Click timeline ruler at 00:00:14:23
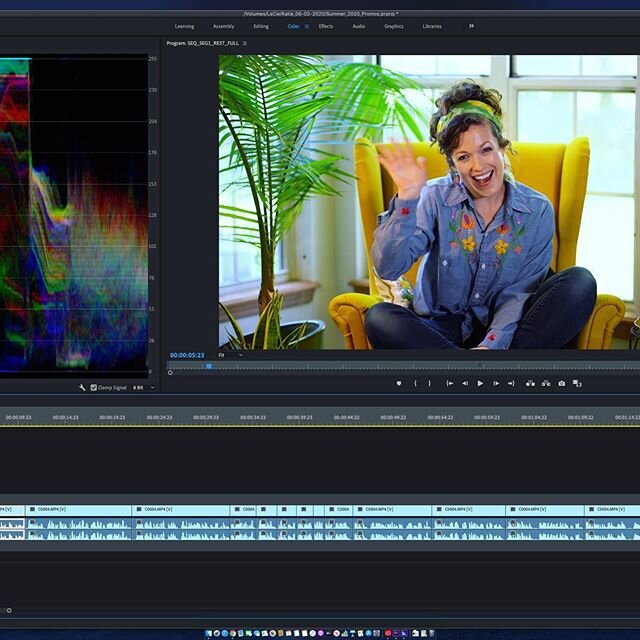Screen dimensions: 640x640 click(66, 418)
